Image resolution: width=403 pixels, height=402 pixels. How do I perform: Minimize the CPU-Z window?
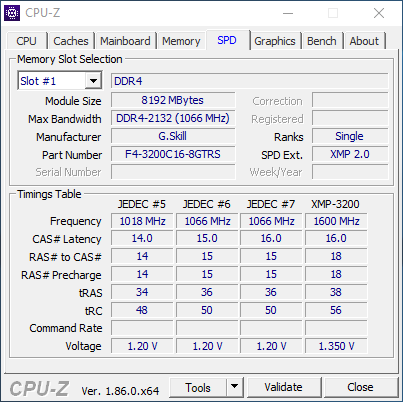point(288,13)
